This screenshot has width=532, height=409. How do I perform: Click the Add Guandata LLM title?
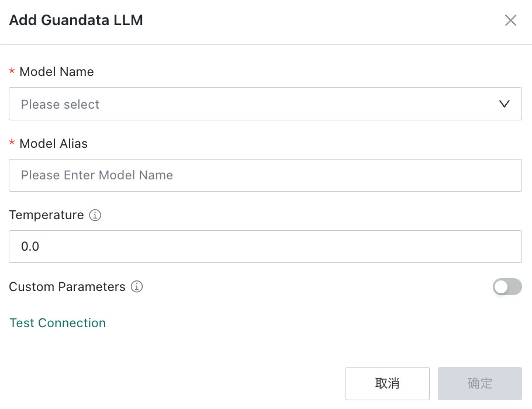tap(76, 20)
